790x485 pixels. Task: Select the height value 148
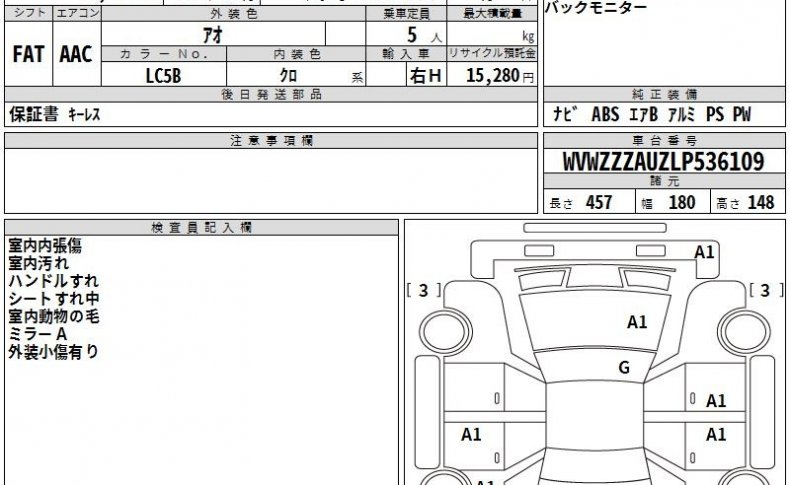(761, 202)
